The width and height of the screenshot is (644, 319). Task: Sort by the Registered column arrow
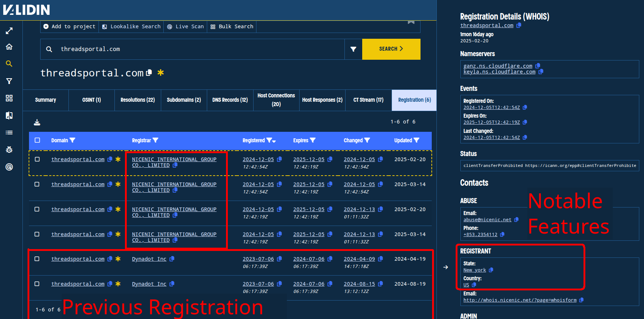point(274,141)
